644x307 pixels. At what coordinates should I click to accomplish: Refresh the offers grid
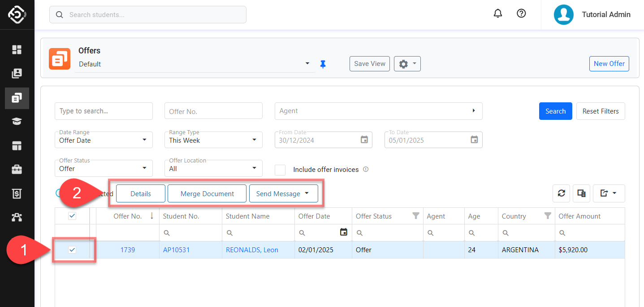click(561, 193)
